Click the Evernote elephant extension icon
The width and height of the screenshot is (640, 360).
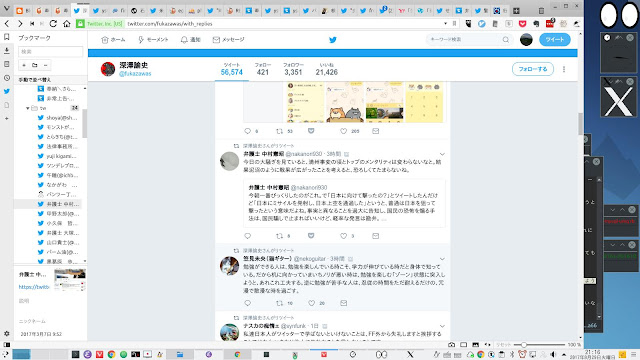point(536,24)
